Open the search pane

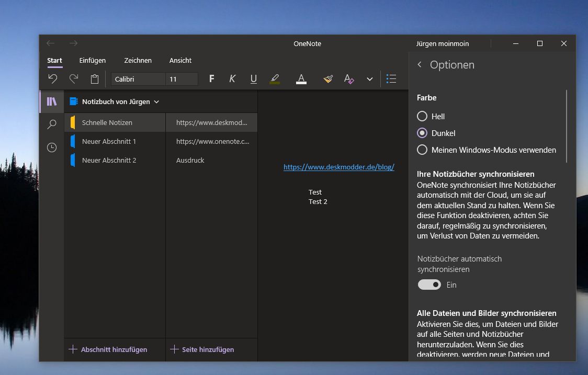click(x=52, y=124)
